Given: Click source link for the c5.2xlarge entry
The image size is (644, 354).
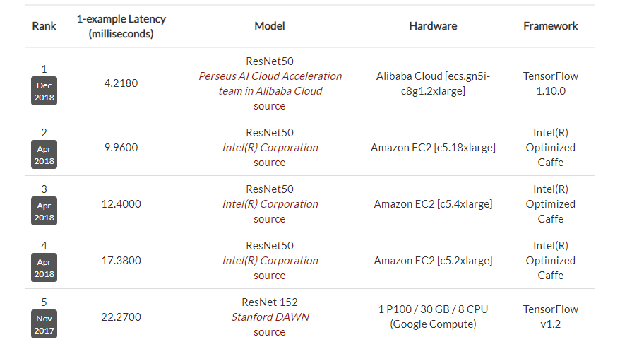Looking at the screenshot, I should click(270, 276).
